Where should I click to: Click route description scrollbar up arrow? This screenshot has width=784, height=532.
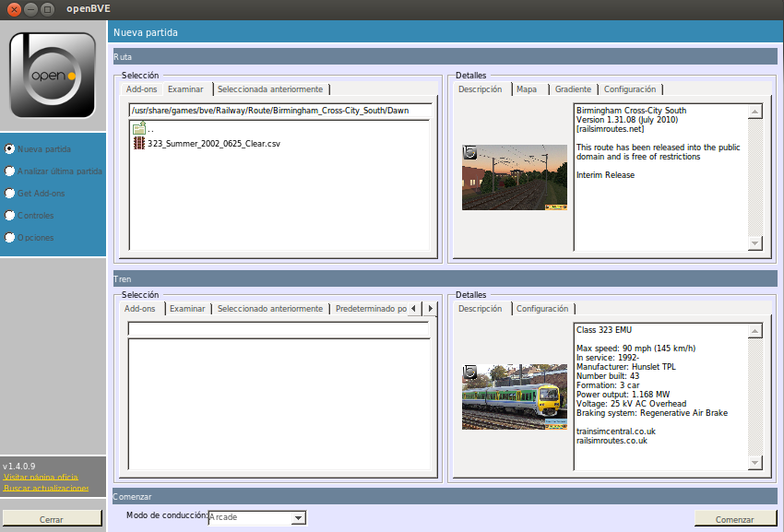tap(755, 111)
